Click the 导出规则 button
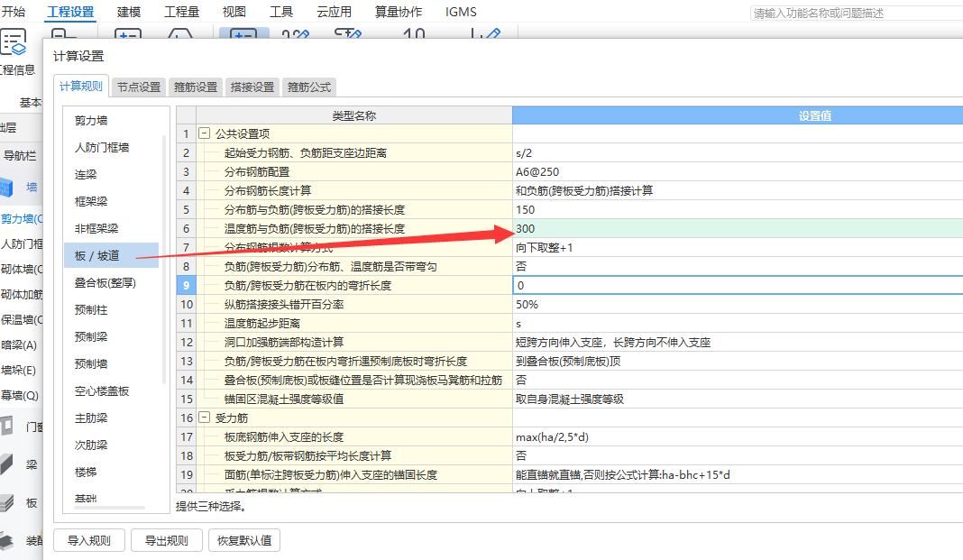Image resolution: width=963 pixels, height=560 pixels. pos(167,541)
